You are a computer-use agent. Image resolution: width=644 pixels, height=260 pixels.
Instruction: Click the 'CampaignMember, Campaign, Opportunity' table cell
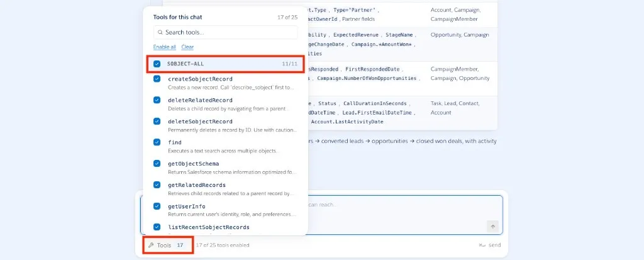click(460, 74)
